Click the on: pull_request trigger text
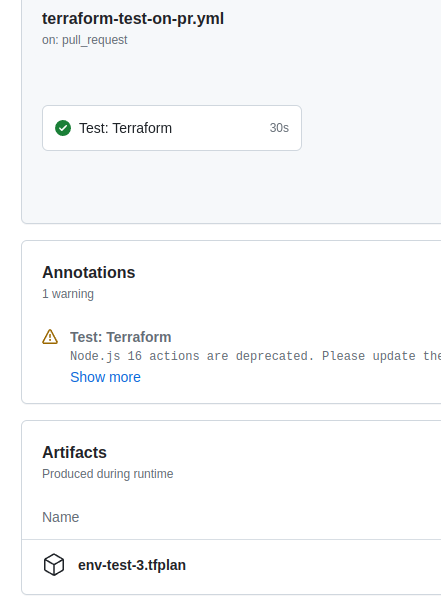This screenshot has width=441, height=597. [x=85, y=40]
